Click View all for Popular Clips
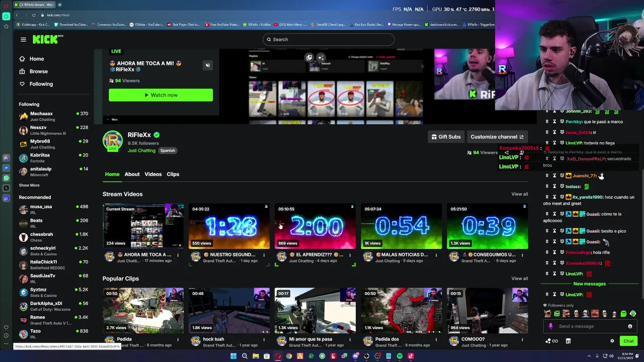Screen dimensions: 644x362 coord(520,279)
